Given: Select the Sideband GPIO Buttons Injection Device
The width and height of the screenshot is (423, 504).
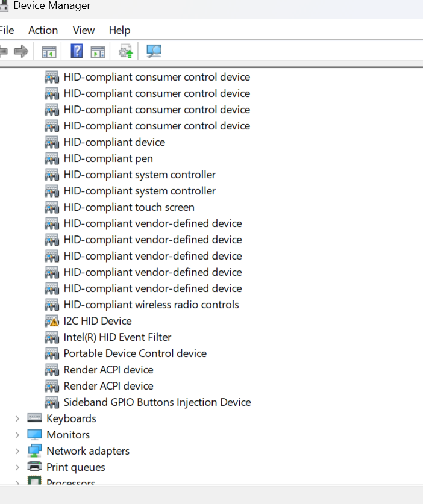Looking at the screenshot, I should point(157,402).
